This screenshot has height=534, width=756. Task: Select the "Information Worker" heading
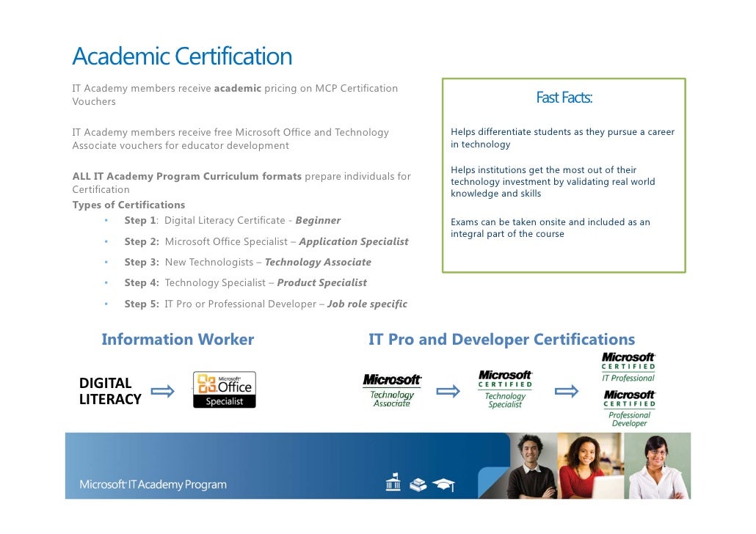178,340
